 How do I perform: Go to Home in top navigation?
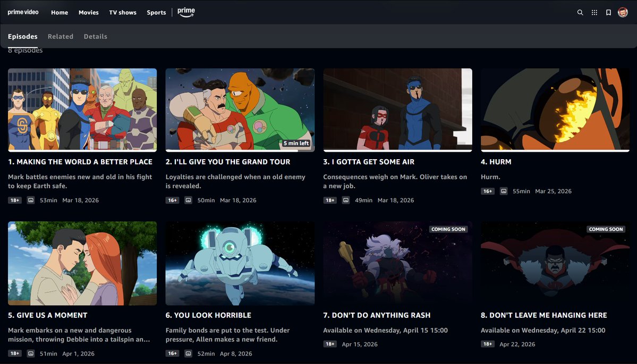pos(60,13)
